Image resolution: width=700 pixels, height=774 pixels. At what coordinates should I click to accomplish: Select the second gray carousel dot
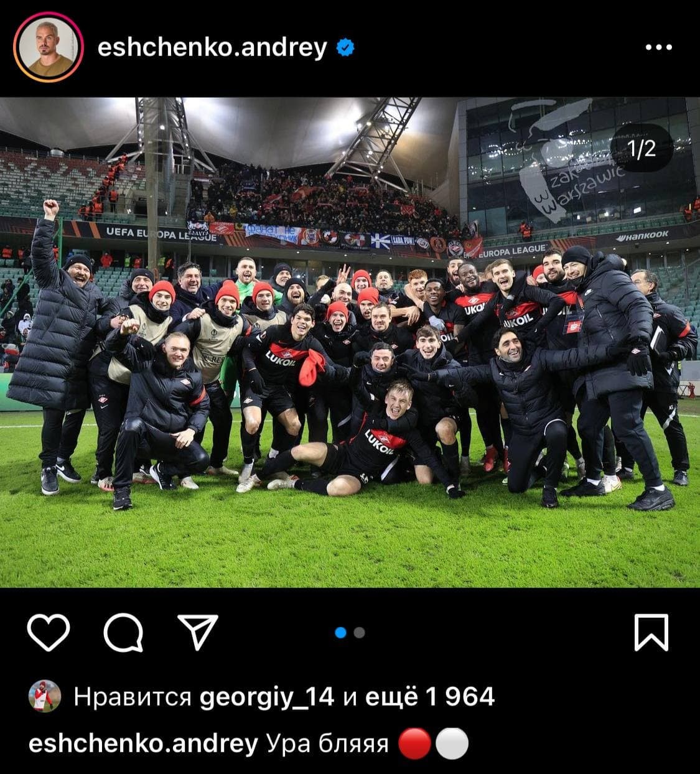(359, 633)
